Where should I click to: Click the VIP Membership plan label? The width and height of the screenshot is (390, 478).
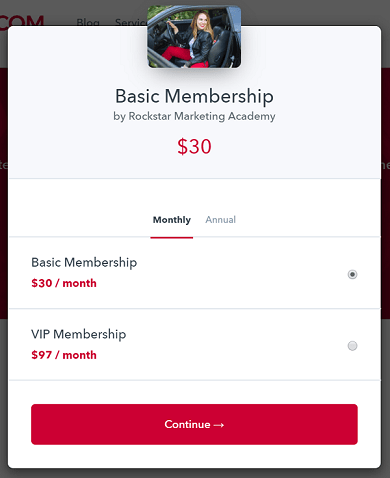[79, 334]
